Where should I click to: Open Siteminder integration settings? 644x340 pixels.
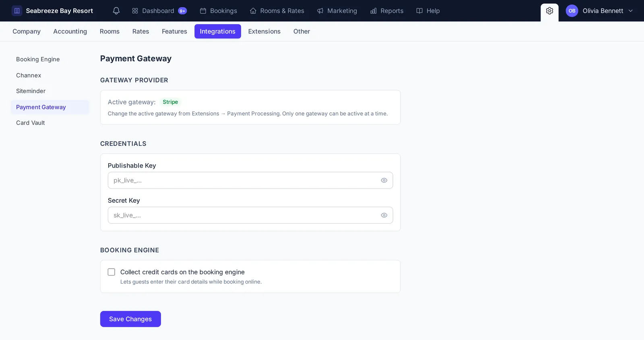tap(50, 91)
